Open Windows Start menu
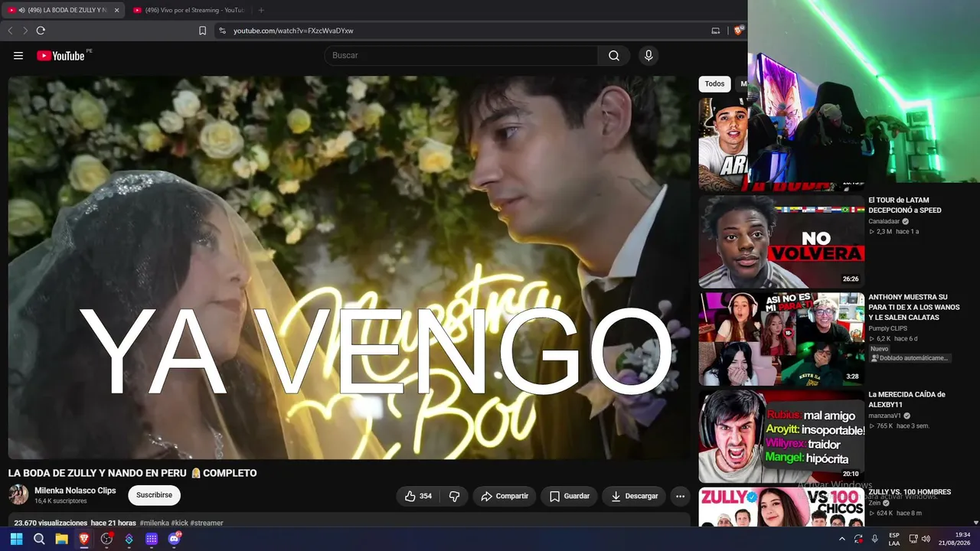The width and height of the screenshot is (980, 551). (x=16, y=539)
